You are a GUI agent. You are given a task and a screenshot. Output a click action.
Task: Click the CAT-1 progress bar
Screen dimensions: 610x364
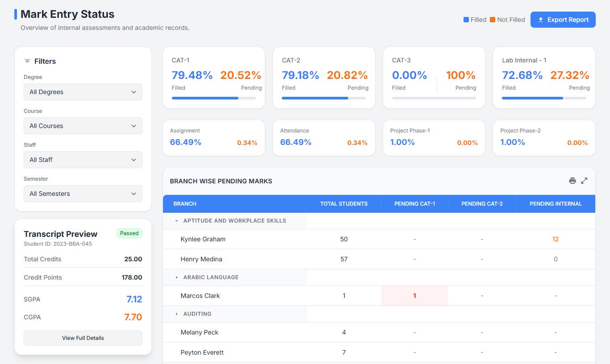[213, 98]
